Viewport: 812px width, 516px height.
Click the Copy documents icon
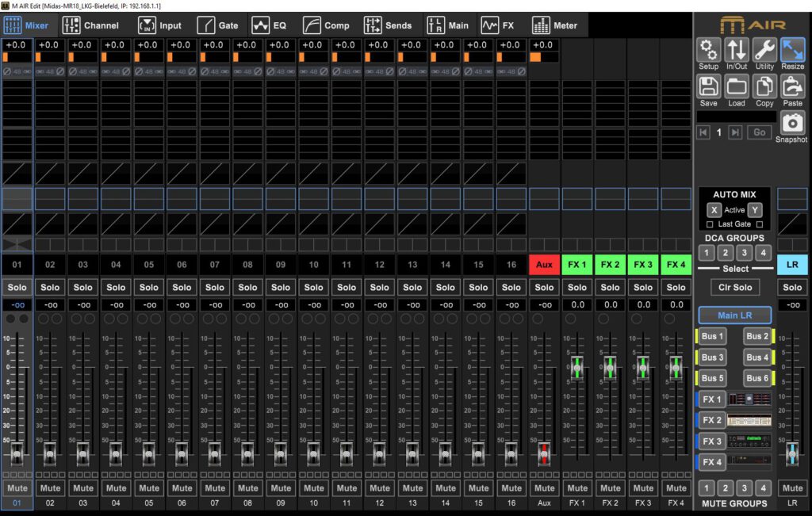point(764,86)
